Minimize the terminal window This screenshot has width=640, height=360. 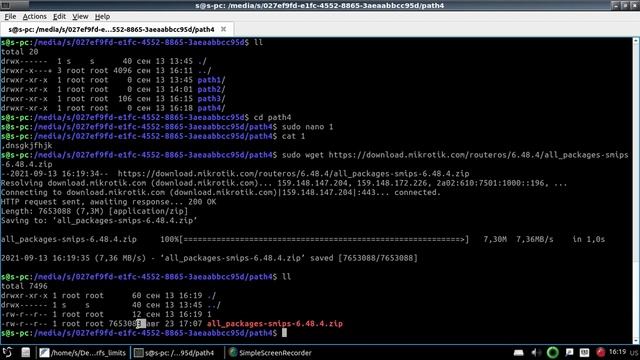pos(616,5)
